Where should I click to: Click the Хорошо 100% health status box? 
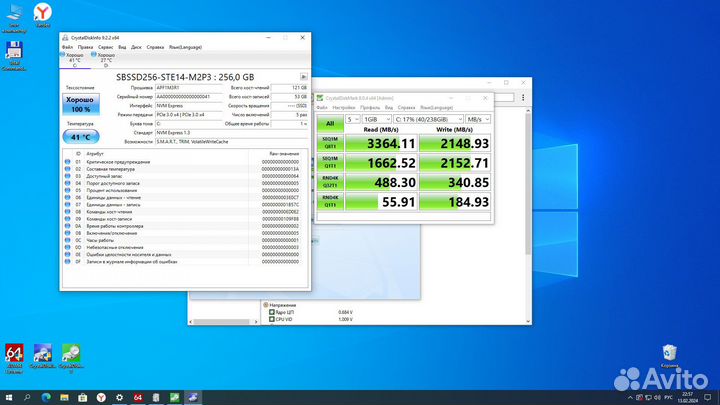80,105
